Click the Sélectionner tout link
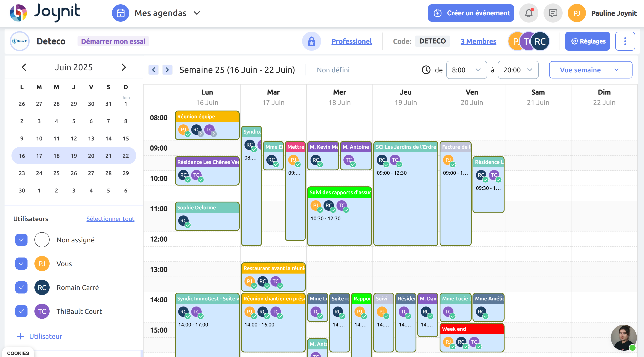Screen dimensions: 644x357 click(x=110, y=219)
